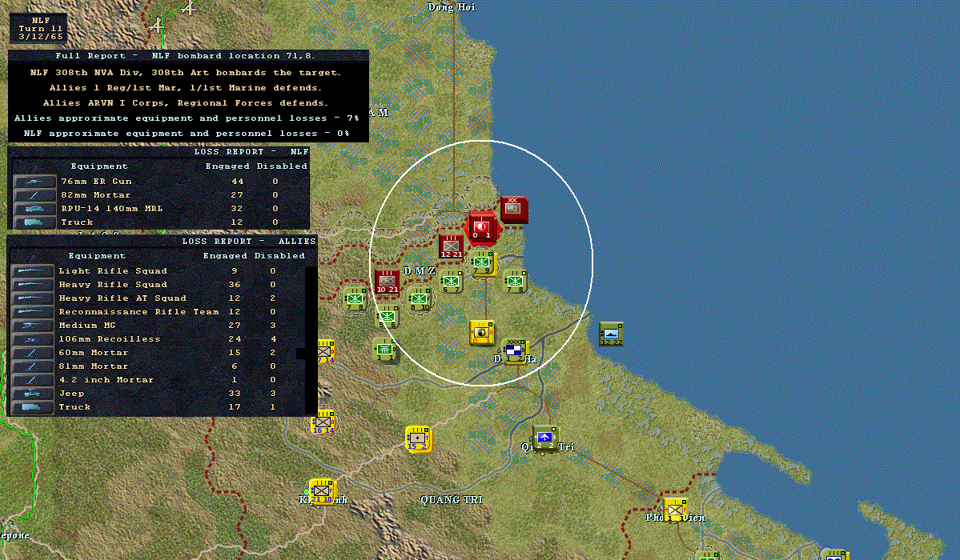Click the 'ARVN I Corps, Regional Forces defends' line

[x=185, y=103]
